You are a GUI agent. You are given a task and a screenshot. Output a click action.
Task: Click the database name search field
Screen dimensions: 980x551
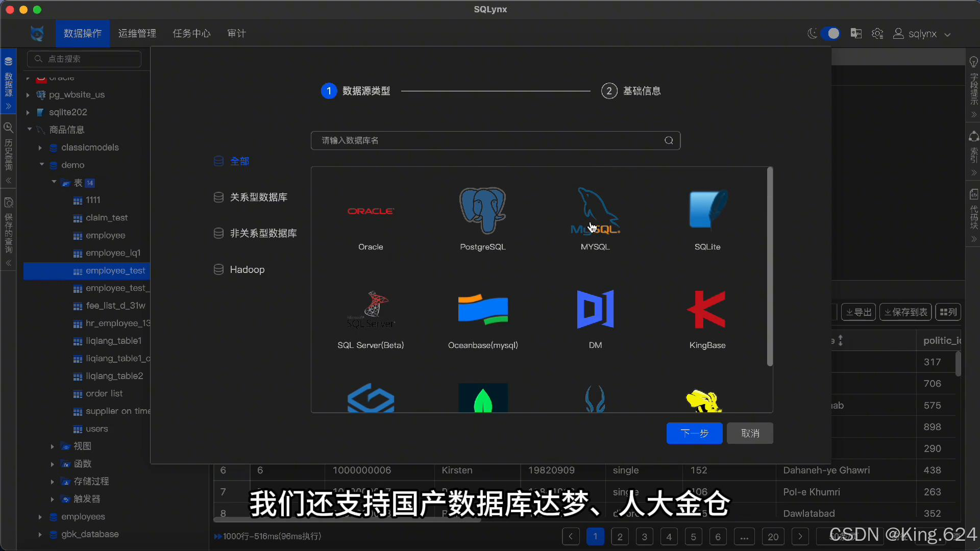490,140
